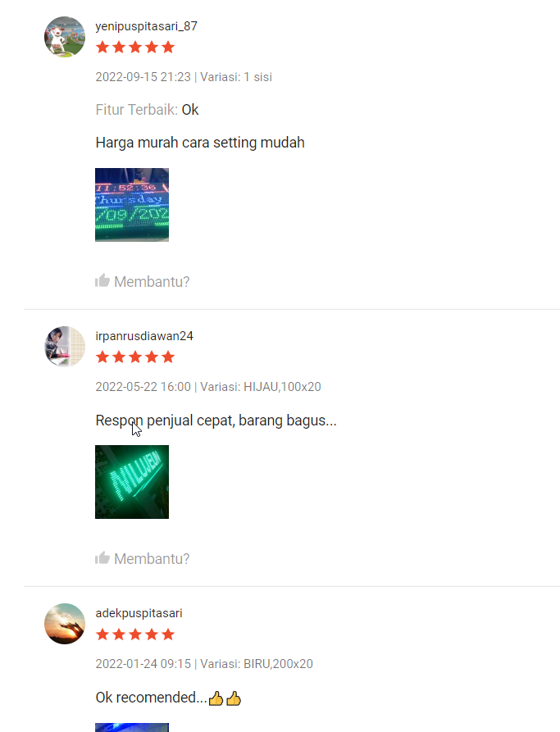The height and width of the screenshot is (732, 560).
Task: Open adekpuspitasari's sunset profile avatar
Action: point(65,624)
